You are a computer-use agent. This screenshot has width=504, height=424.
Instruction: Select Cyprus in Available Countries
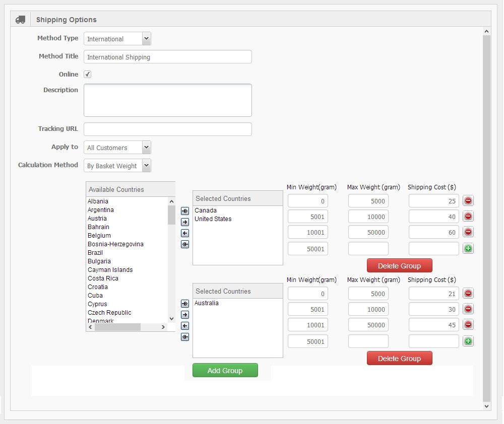[97, 304]
